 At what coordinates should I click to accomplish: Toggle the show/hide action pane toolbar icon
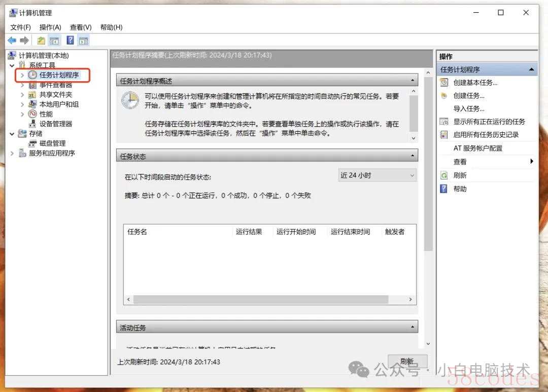point(84,41)
